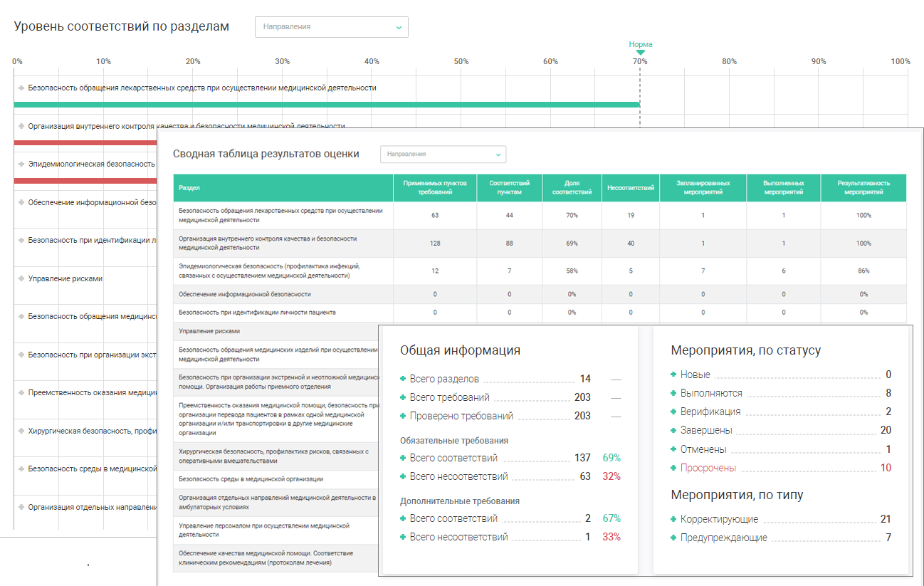Expand the Управление рисками chart row
Image resolution: width=924 pixels, height=586 pixels.
pyautogui.click(x=21, y=278)
